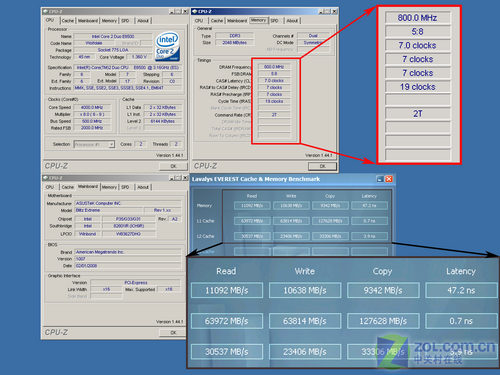Click the FSB:DRAM ratio field in the CPU-Z Timings group
This screenshot has height=375, width=500.
[274, 74]
